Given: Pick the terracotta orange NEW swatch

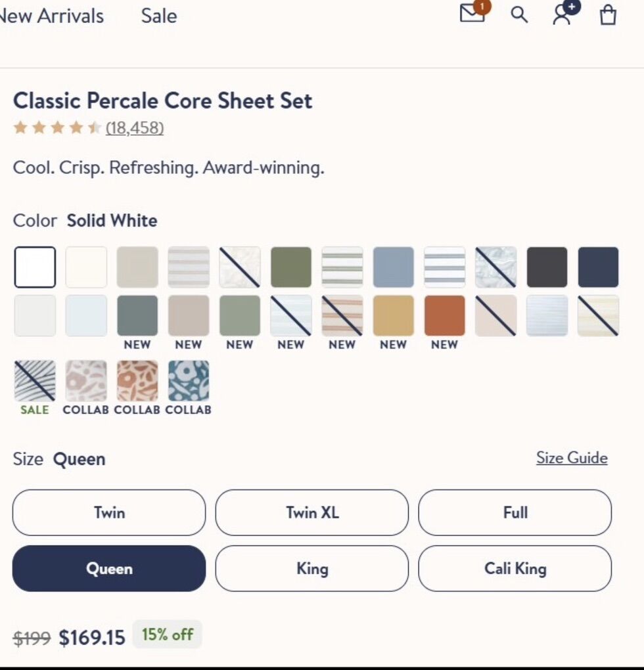Looking at the screenshot, I should [444, 315].
